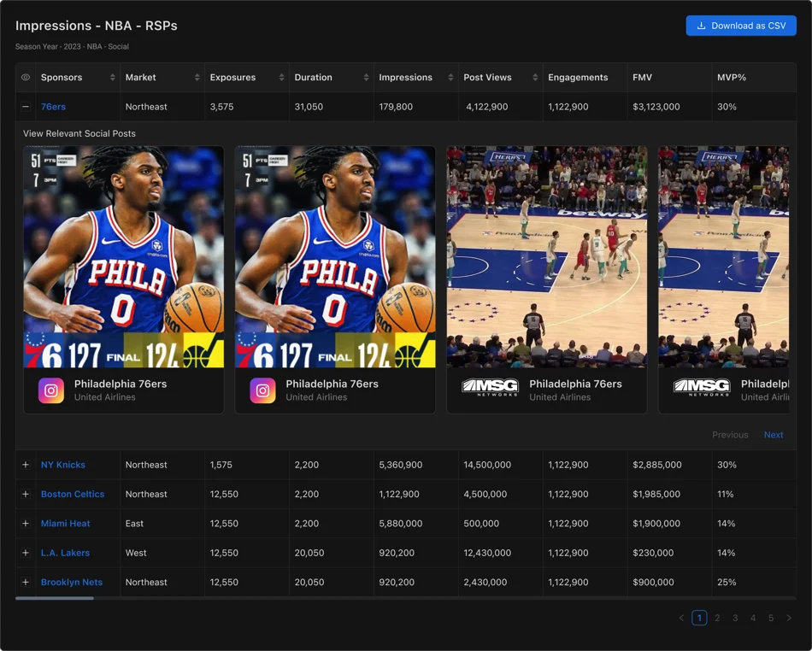The width and height of the screenshot is (812, 651).
Task: Click Brooklyn Nets MVP% 25%
Action: click(x=727, y=582)
